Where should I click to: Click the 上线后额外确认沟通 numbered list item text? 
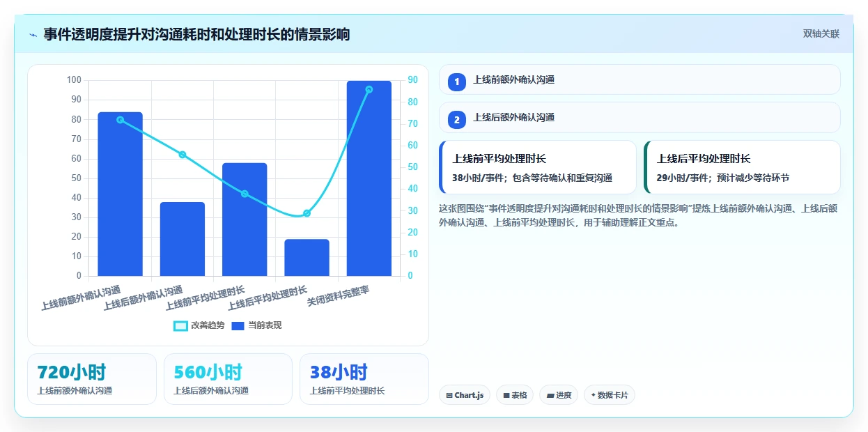pos(514,118)
